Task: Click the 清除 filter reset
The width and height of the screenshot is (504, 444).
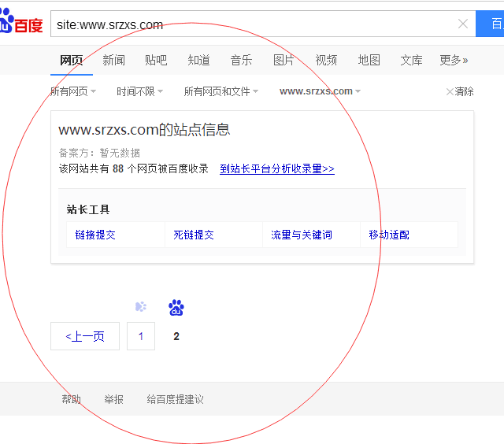Action: 460,91
